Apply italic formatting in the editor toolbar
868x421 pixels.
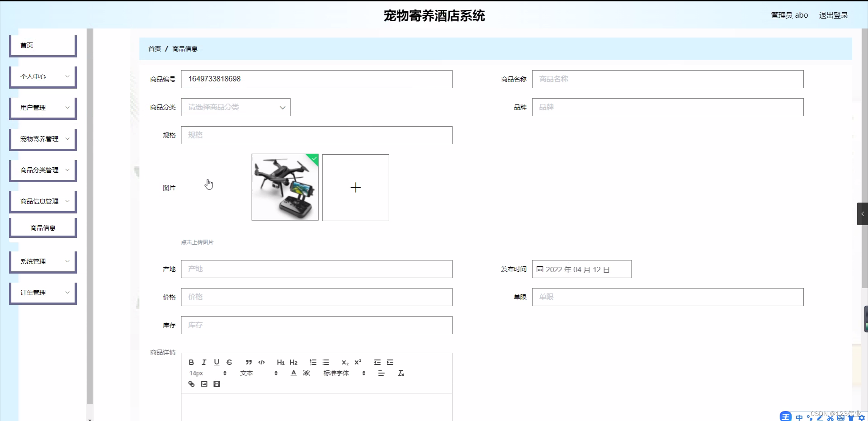click(x=204, y=362)
